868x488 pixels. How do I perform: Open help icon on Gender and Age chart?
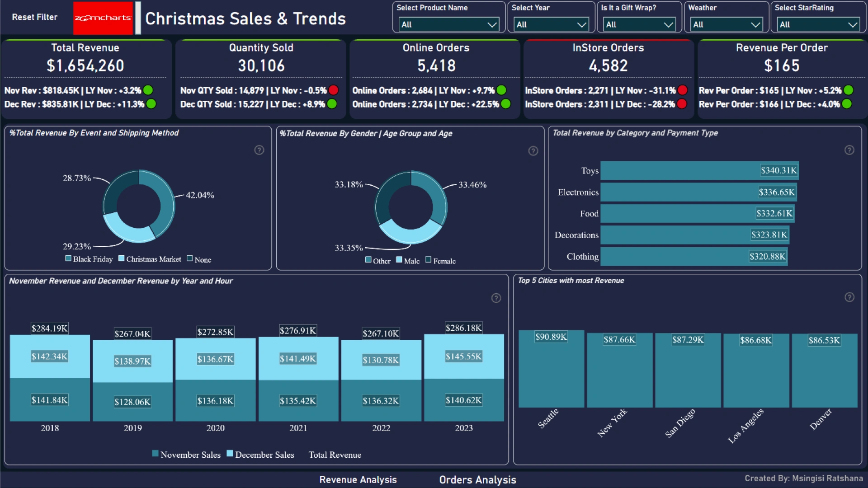tap(533, 151)
